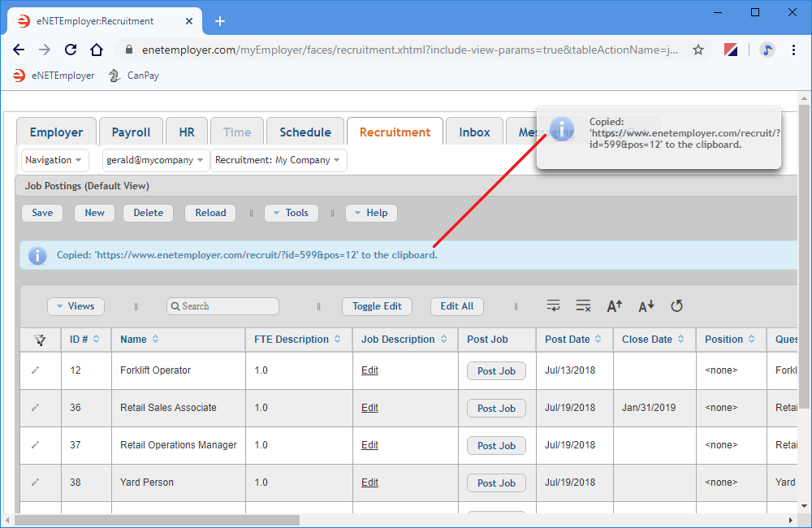
Task: Switch to the Payroll tab
Action: [131, 132]
